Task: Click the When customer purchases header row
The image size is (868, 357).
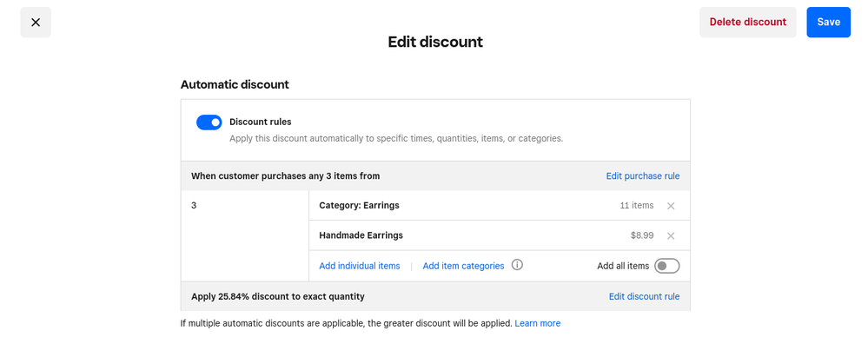Action: (285, 176)
